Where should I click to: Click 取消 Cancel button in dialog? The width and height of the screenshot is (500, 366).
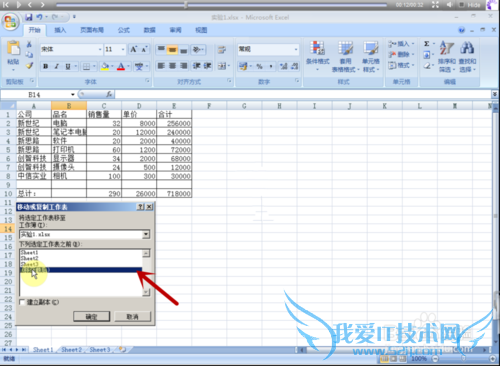[x=132, y=316]
